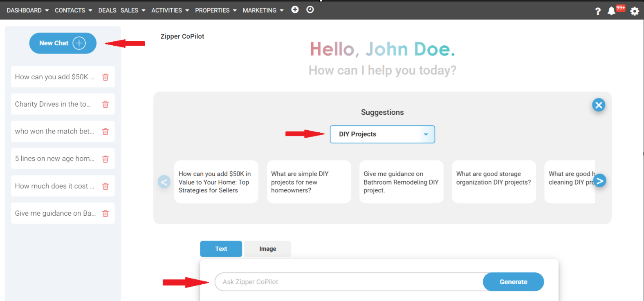The height and width of the screenshot is (301, 644).
Task: Remove the 'who won the match' chat
Action: coord(105,132)
